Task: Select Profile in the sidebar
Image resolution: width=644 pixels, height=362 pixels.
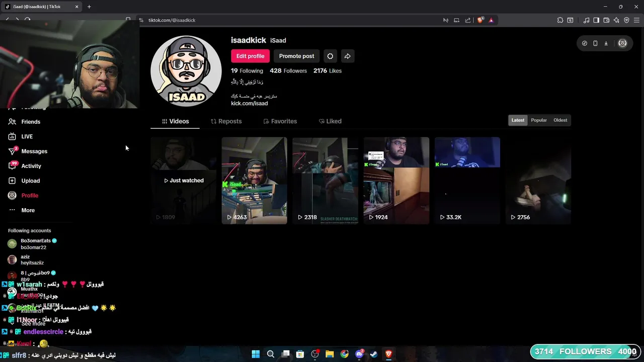Action: [x=23, y=195]
